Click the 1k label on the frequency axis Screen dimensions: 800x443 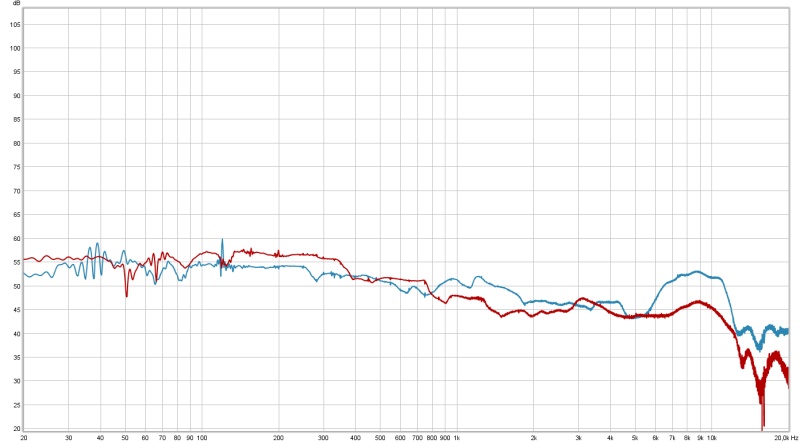tap(457, 438)
